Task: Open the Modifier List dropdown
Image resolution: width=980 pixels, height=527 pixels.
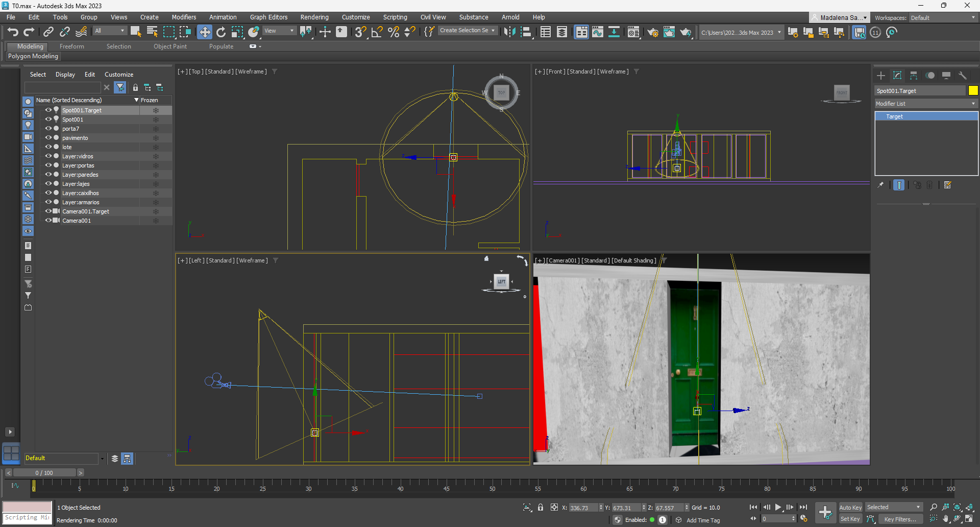Action: [x=926, y=104]
